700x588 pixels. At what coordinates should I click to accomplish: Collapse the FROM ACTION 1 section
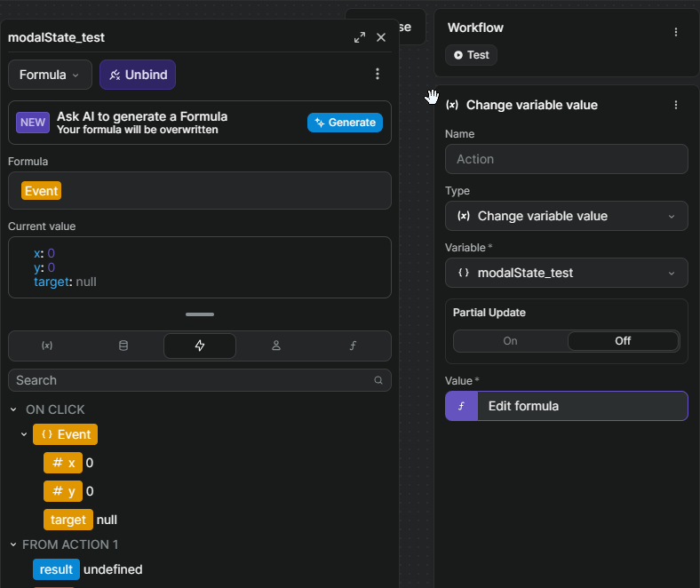point(13,544)
